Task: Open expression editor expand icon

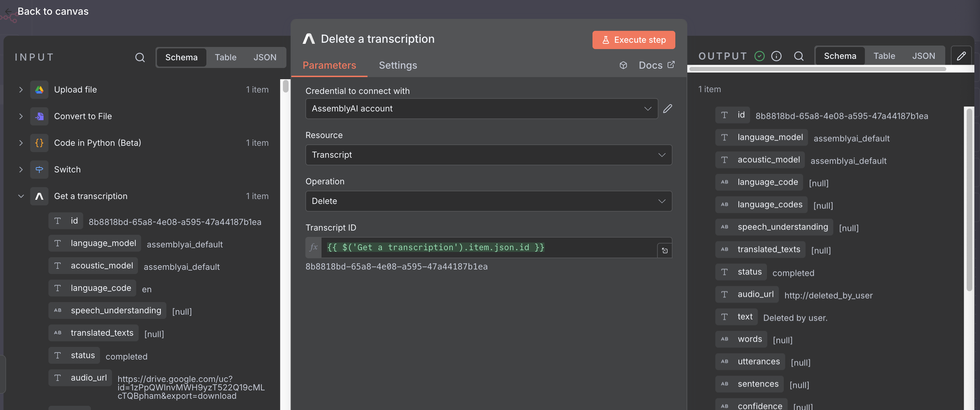Action: pos(664,251)
